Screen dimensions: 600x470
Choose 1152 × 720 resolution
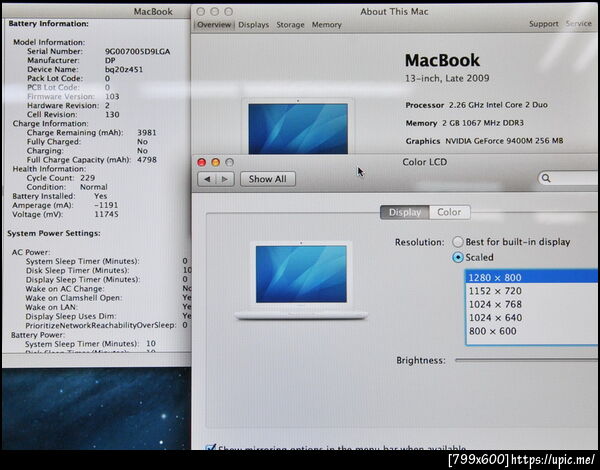(x=532, y=291)
